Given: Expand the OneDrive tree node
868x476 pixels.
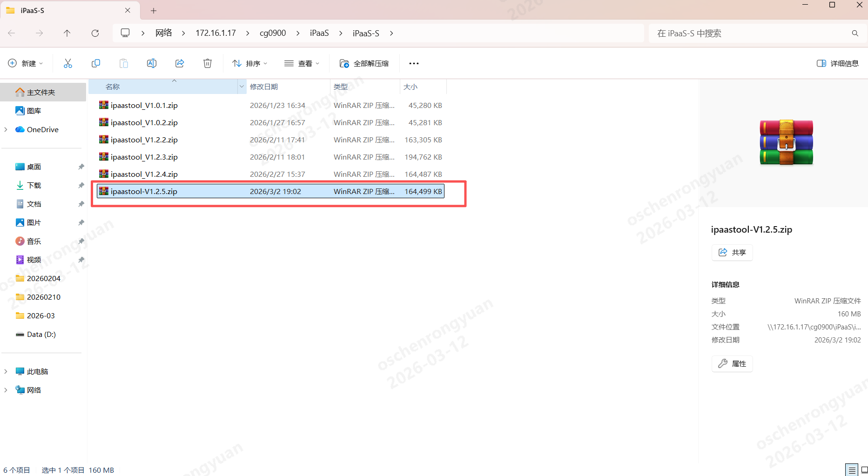Looking at the screenshot, I should point(6,129).
